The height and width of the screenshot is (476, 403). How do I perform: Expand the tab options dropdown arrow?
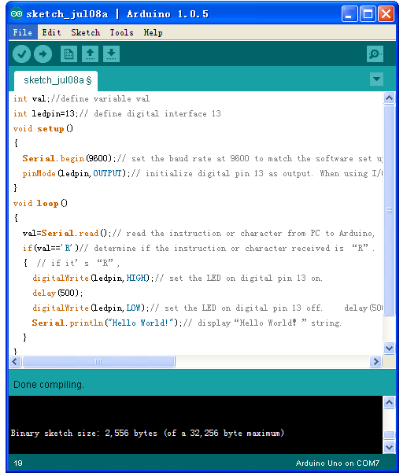click(376, 79)
